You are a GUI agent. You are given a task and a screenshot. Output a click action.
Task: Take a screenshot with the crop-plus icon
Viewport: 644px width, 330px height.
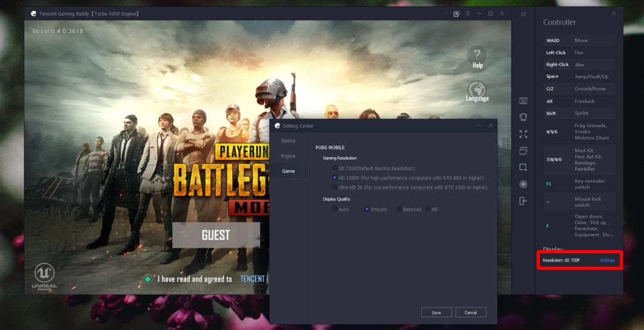[523, 167]
